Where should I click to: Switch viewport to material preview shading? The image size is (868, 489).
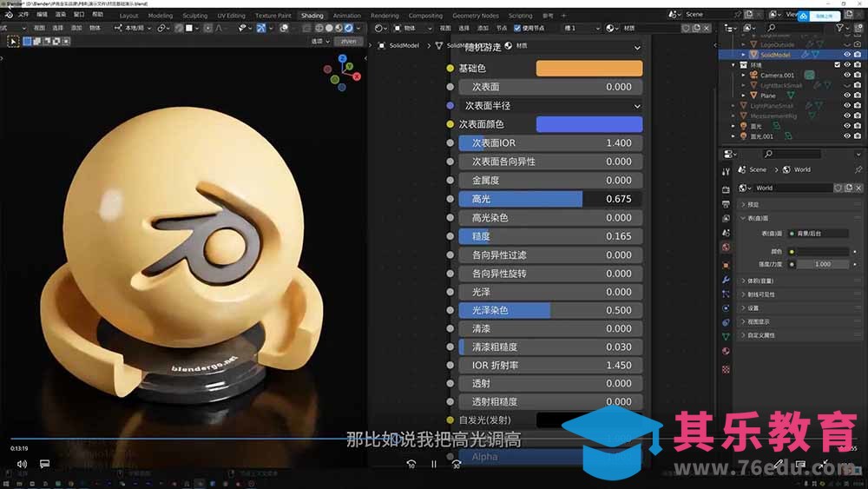tap(339, 28)
